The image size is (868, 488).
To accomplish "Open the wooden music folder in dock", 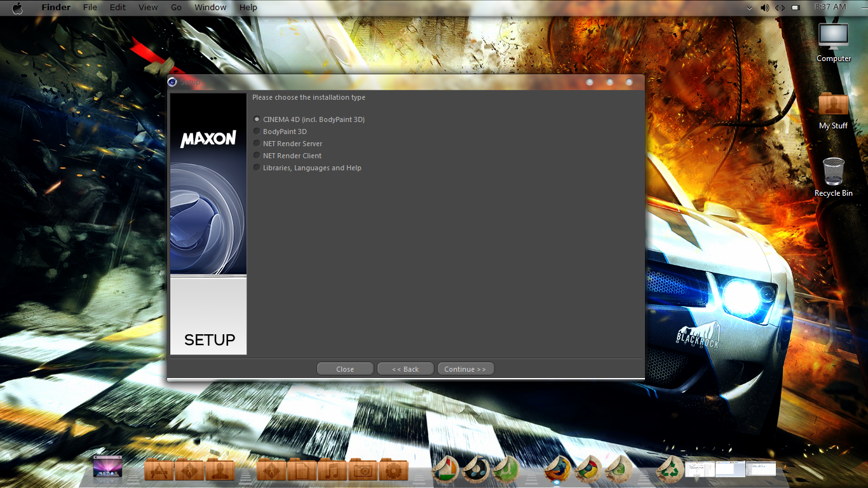I will pyautogui.click(x=332, y=470).
